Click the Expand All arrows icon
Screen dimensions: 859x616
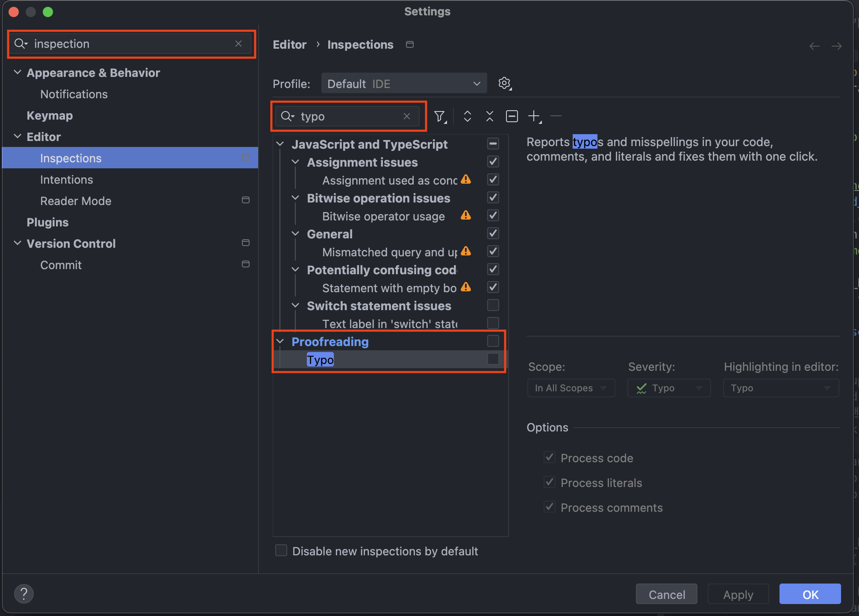[467, 116]
